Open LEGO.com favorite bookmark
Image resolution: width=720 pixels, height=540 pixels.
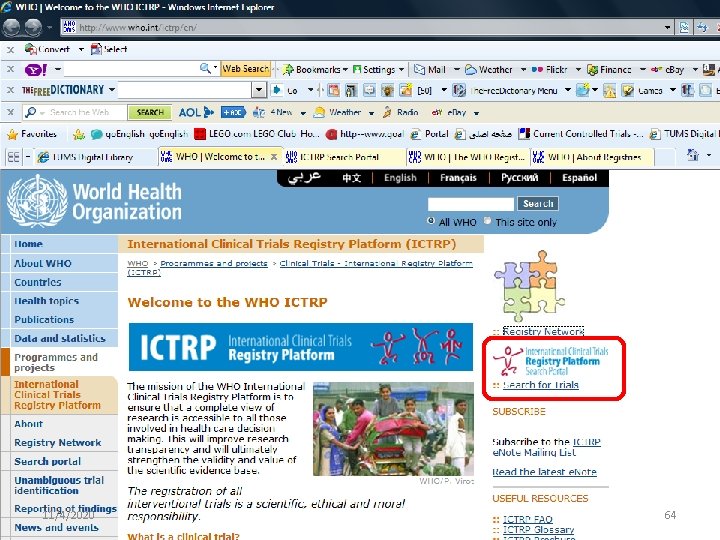257,134
